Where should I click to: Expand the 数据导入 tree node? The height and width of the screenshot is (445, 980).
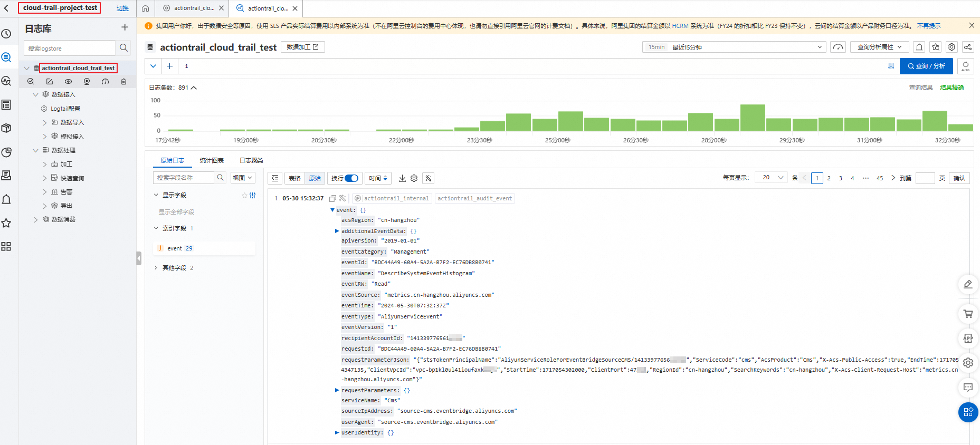point(44,122)
